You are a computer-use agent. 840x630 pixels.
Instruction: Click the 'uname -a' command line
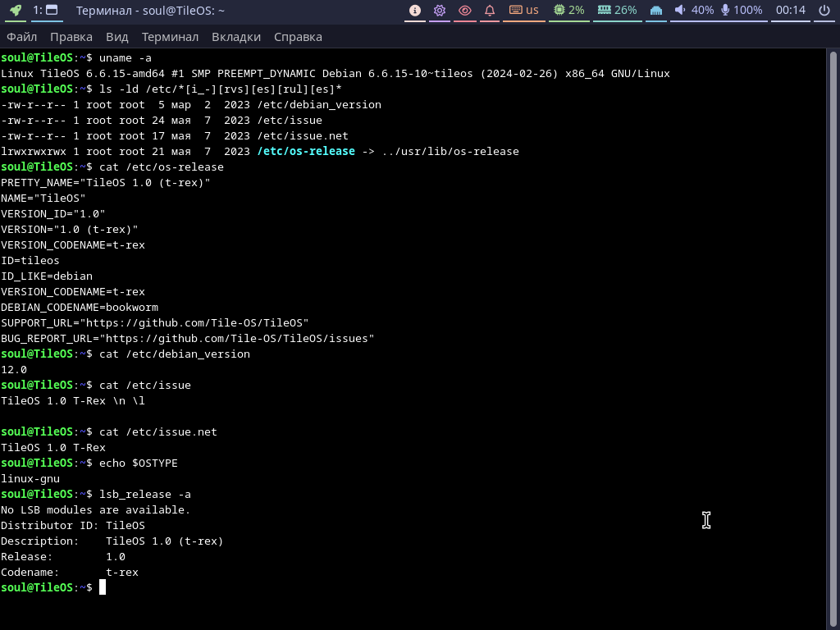[x=76, y=58]
